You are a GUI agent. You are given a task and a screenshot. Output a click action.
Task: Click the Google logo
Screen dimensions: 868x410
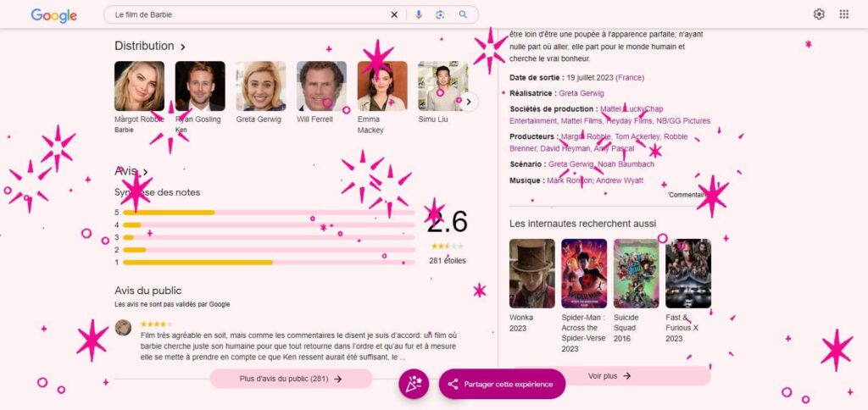[x=53, y=15]
